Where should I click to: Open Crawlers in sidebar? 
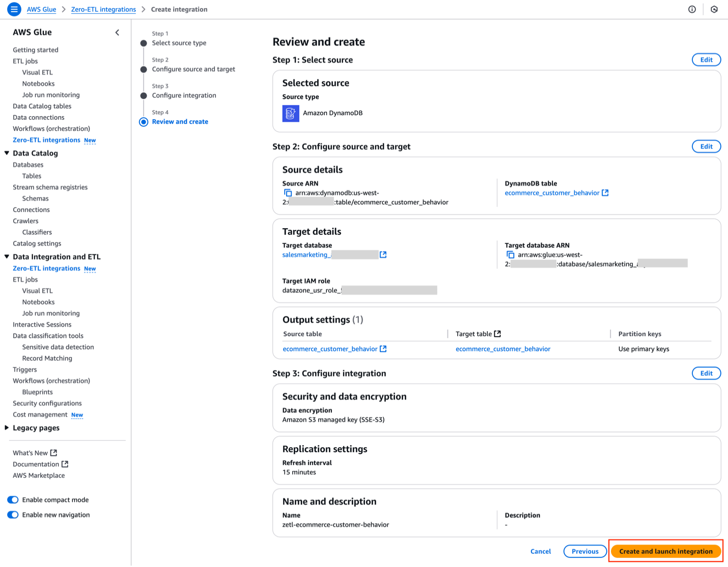point(25,221)
